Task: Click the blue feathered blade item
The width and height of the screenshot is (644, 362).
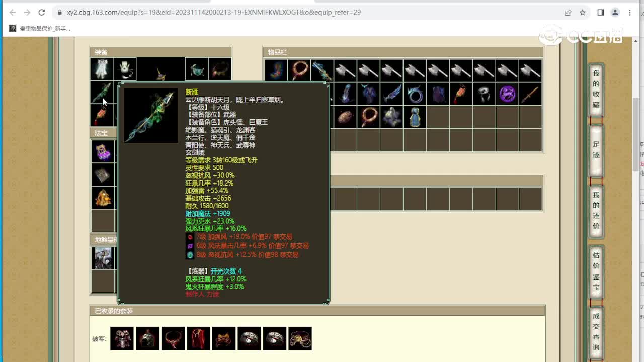Action: (x=391, y=94)
